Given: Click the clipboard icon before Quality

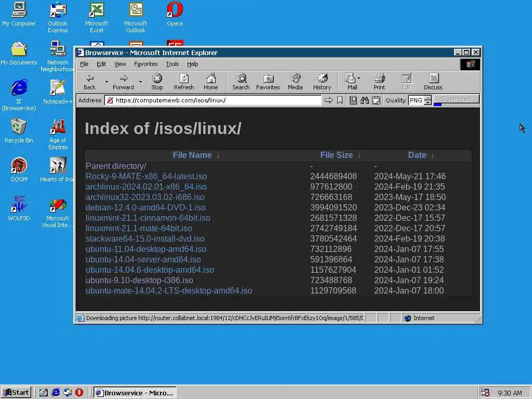Looking at the screenshot, I should [x=376, y=100].
